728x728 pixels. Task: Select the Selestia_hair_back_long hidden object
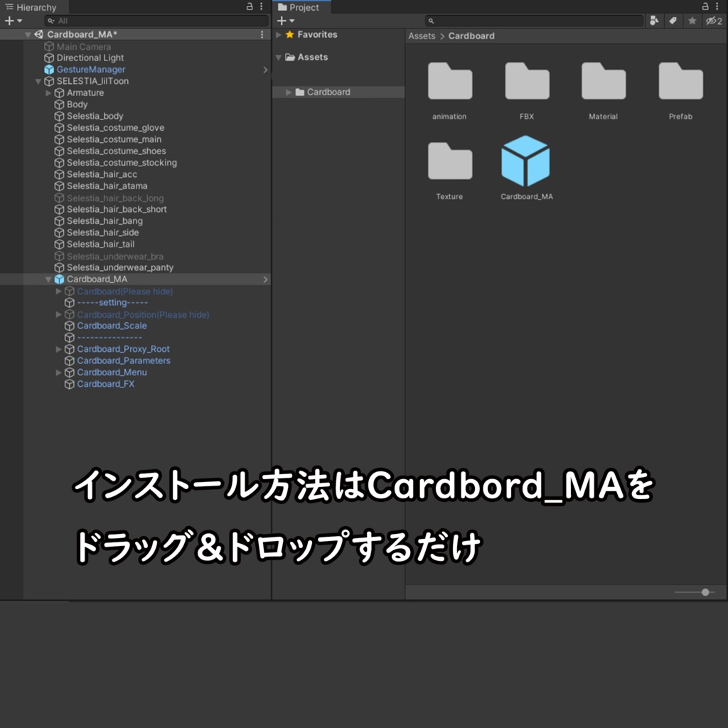click(x=114, y=198)
